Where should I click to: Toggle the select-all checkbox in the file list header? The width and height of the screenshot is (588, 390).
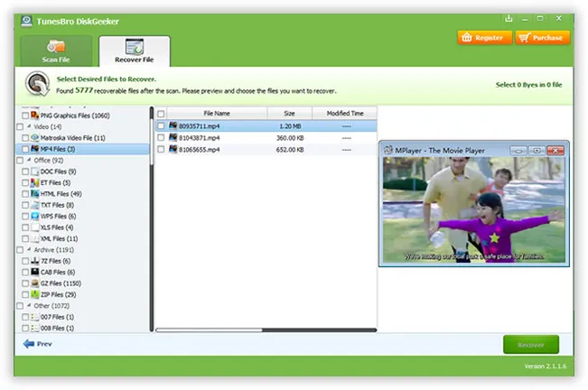pos(161,114)
